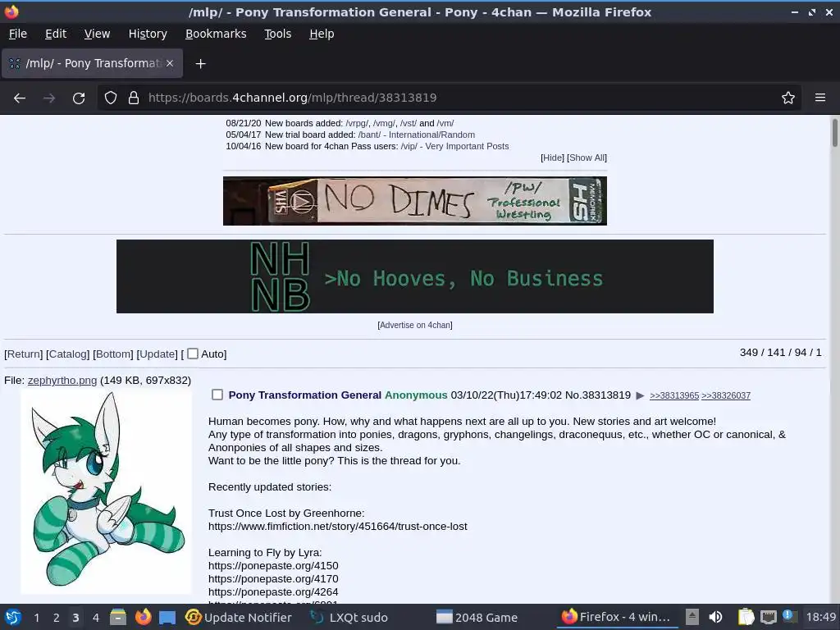The image size is (840, 630).
Task: Open the Firefox hamburger menu
Action: (820, 98)
